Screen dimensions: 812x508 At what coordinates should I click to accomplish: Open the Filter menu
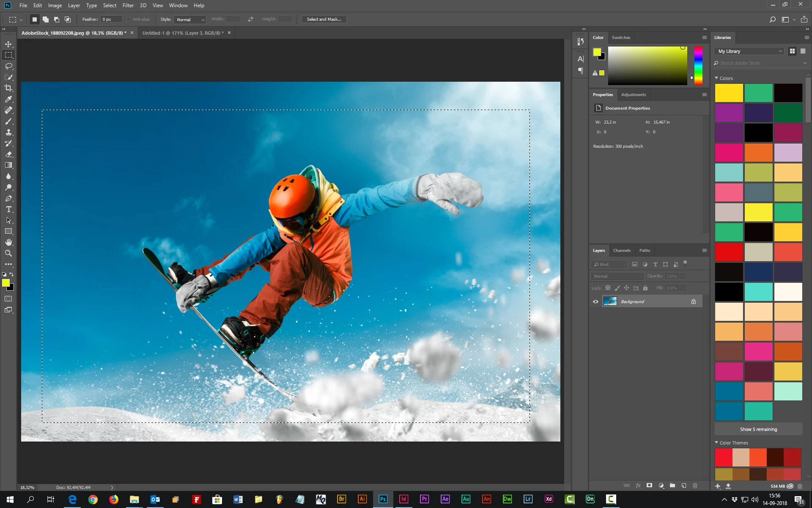click(x=128, y=6)
